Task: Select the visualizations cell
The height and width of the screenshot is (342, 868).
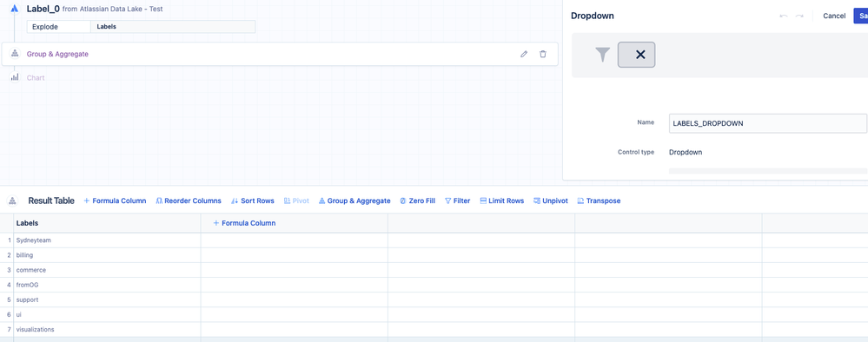Action: coord(107,329)
